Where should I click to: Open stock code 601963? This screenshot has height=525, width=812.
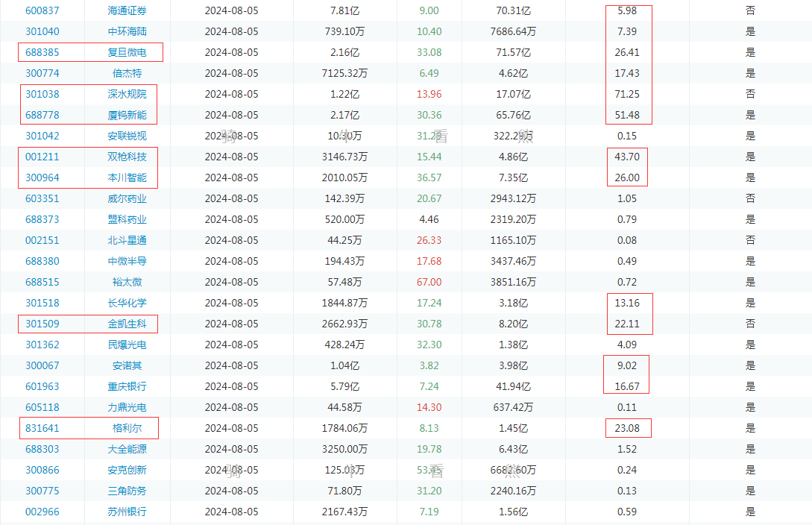(x=43, y=387)
